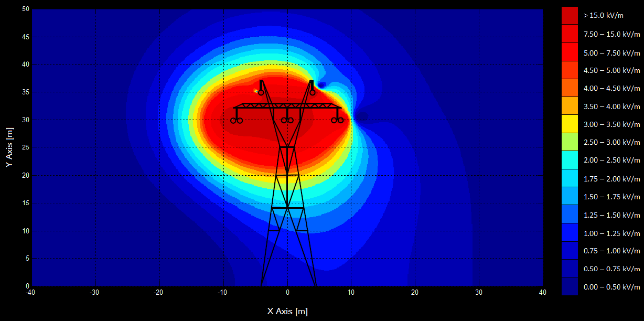This screenshot has width=644, height=321.
Task: Click the right shield wire peak symbol
Action: coord(313,92)
